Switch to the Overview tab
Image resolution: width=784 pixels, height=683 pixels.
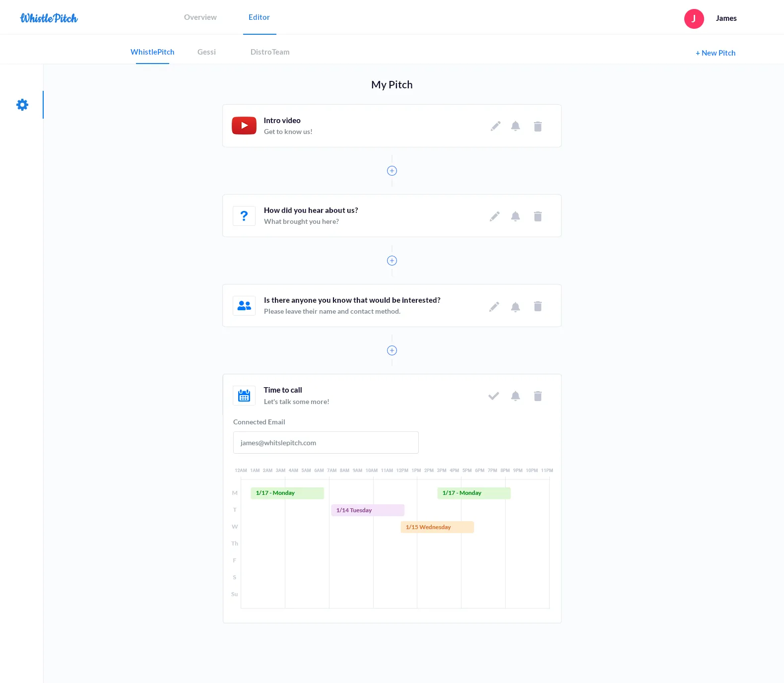[x=200, y=17]
